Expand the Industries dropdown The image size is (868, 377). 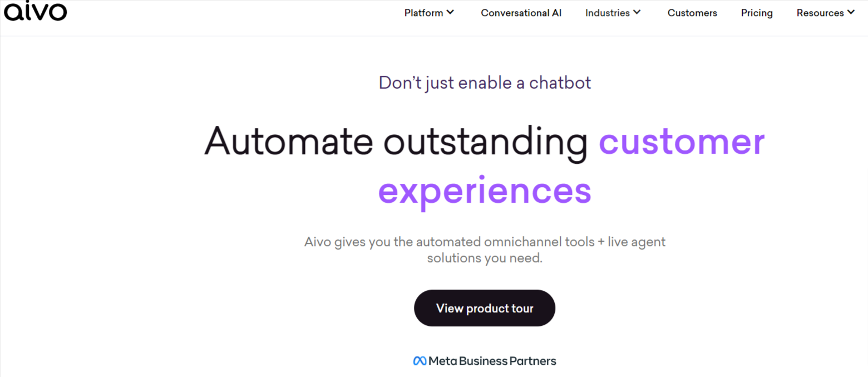point(612,12)
